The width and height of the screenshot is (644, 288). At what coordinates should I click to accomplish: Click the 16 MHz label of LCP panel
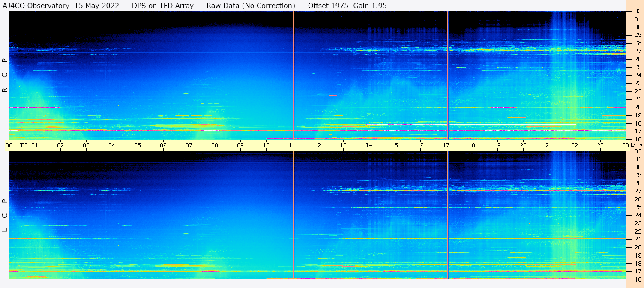638,279
